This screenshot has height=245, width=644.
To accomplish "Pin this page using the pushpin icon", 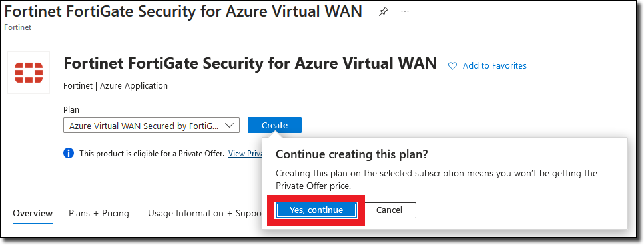I will (383, 12).
